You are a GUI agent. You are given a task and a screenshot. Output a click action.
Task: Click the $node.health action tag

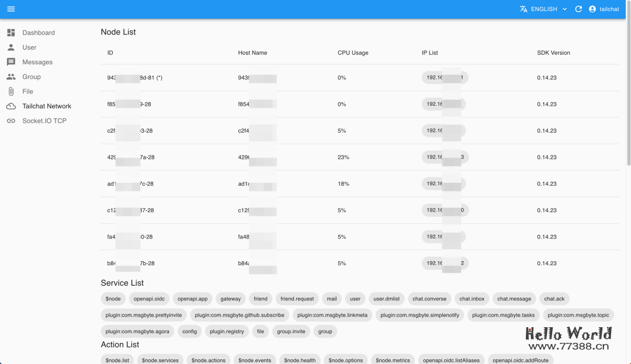[300, 360]
